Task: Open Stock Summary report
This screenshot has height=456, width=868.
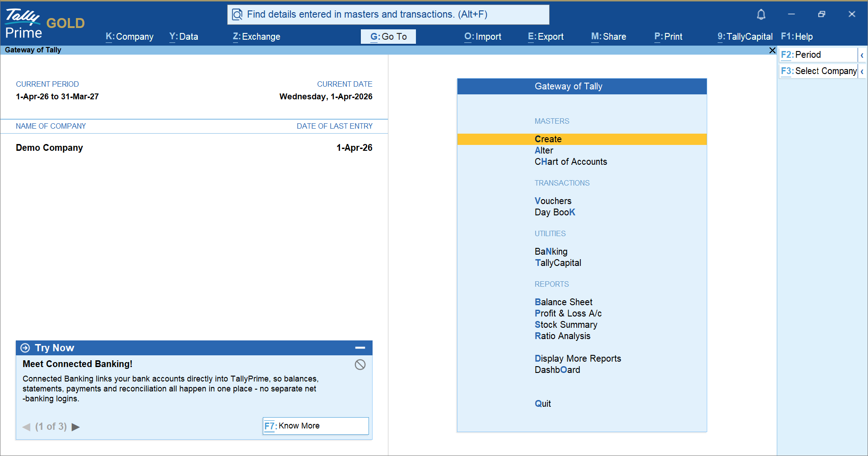Action: pyautogui.click(x=566, y=325)
